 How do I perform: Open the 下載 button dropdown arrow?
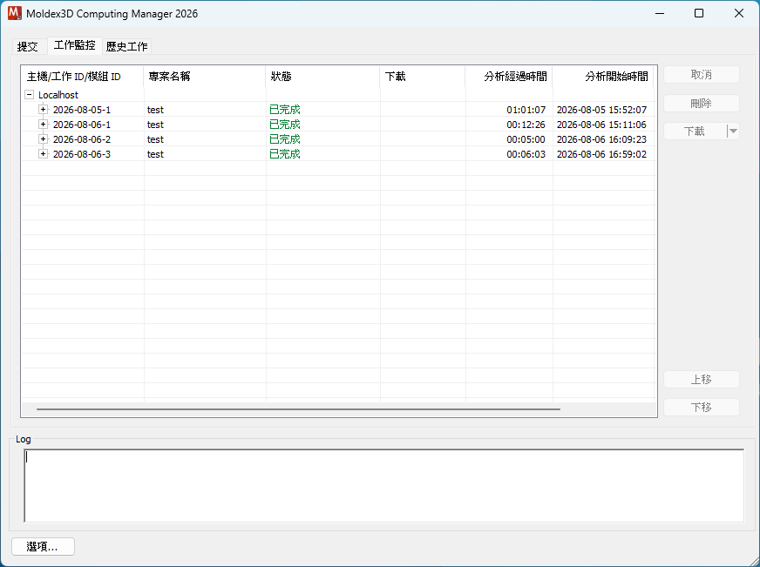733,131
